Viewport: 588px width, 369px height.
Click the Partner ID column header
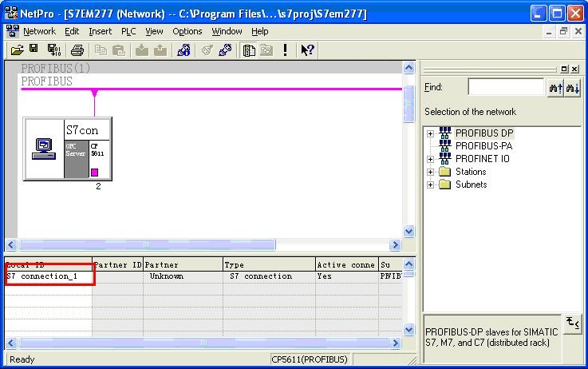click(x=118, y=264)
